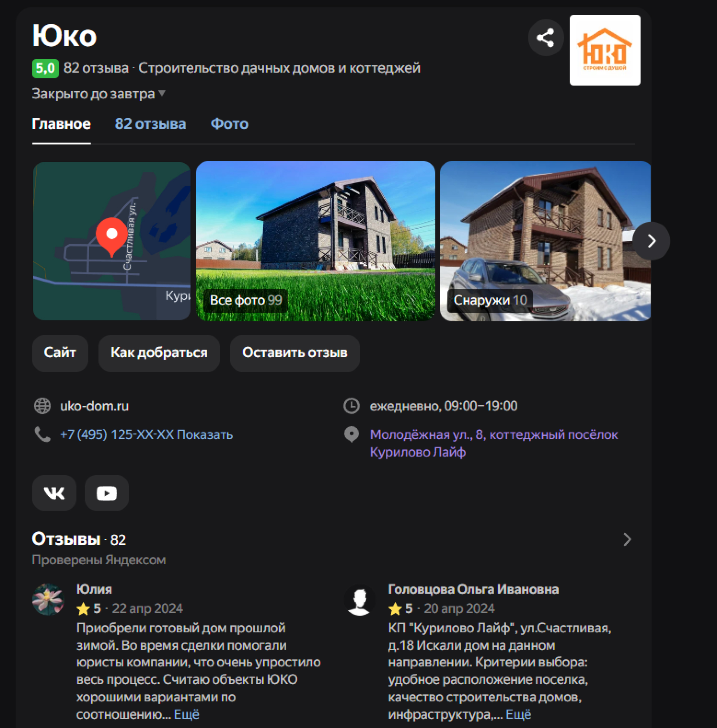Open the 'Все фото 99' house thumbnail

(x=316, y=241)
